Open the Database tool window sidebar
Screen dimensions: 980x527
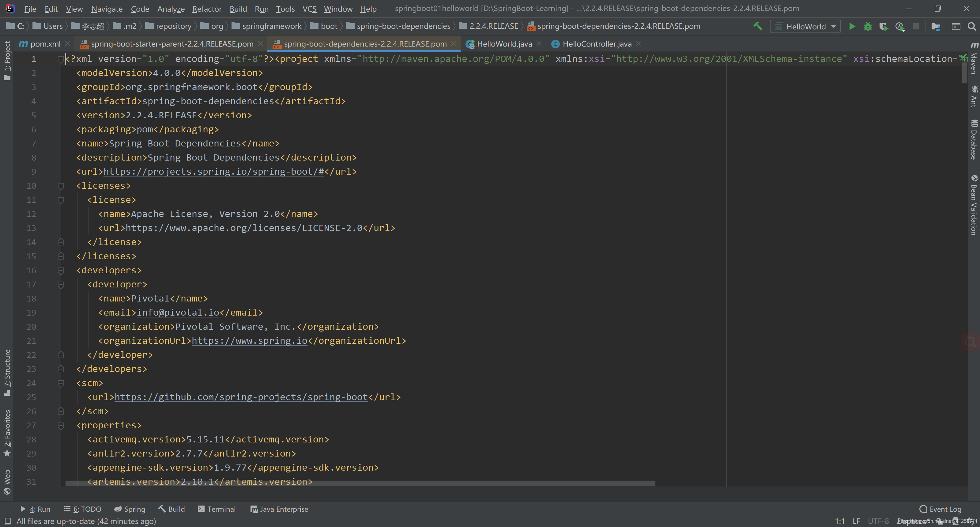tap(974, 140)
